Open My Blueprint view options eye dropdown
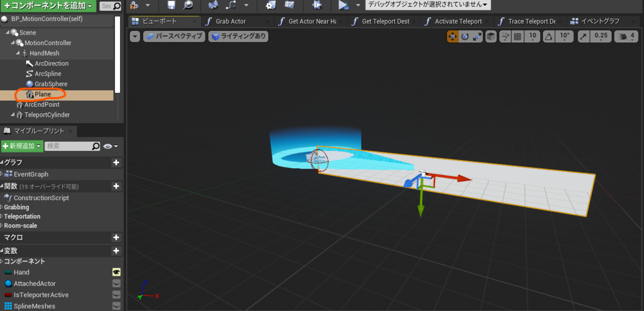This screenshot has height=311, width=644. tap(111, 146)
